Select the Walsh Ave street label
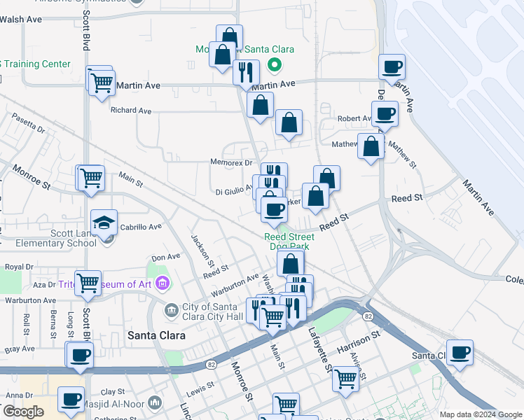This screenshot has width=524, height=420. (21, 20)
